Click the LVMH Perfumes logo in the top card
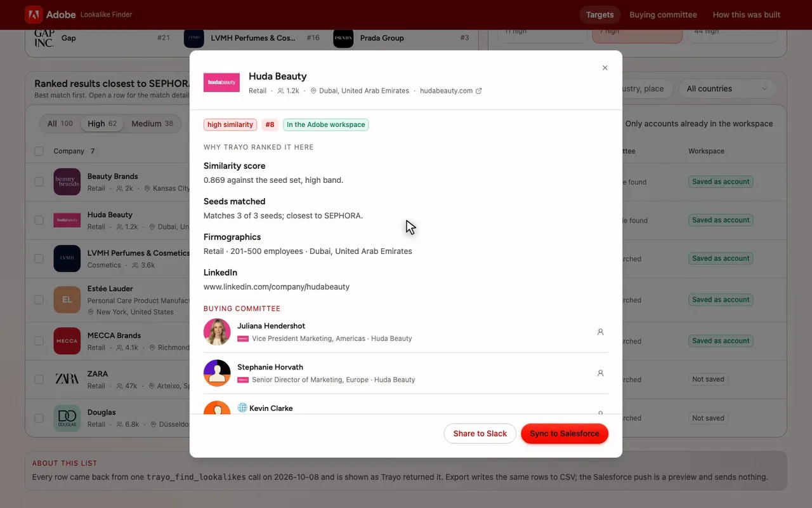This screenshot has width=812, height=508. pos(194,38)
